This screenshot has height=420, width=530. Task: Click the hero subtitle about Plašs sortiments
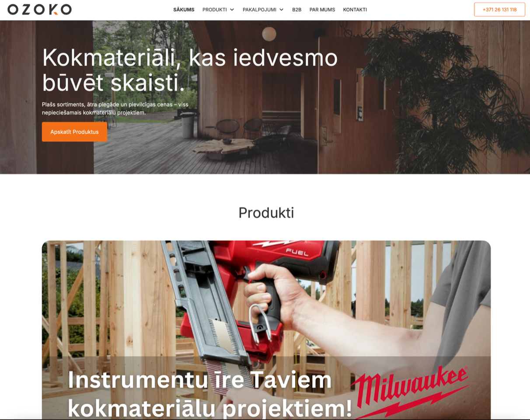115,108
